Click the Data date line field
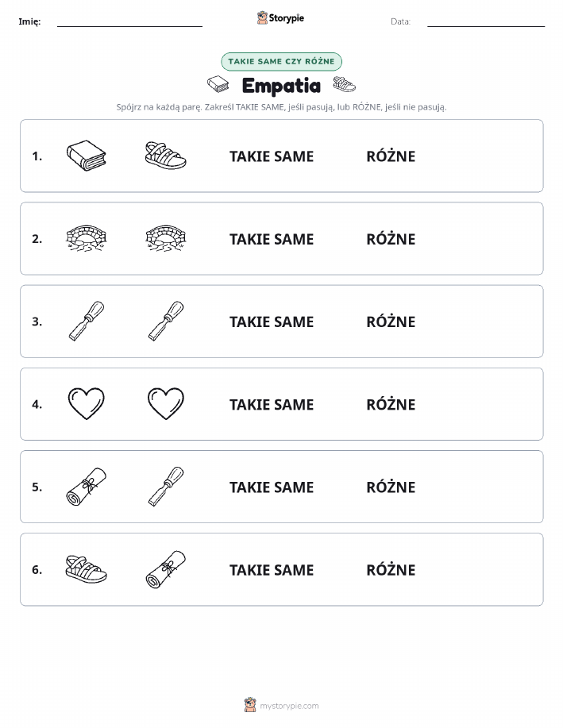 486,21
